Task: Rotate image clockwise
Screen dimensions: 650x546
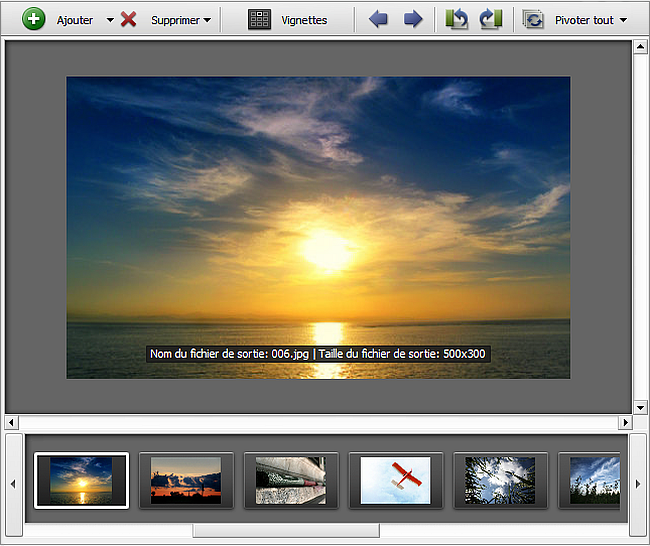Action: tap(490, 19)
